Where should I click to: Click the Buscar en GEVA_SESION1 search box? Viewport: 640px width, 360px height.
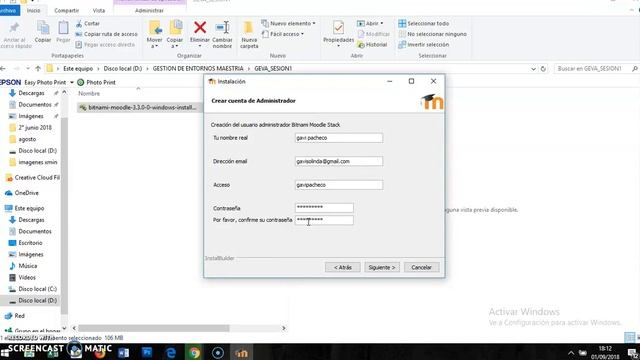coord(596,69)
